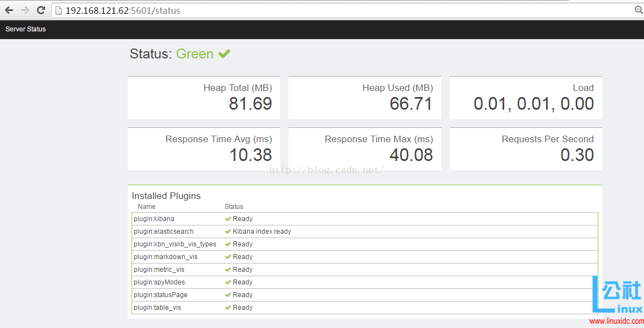Click the green checkmark beside Status: Green
Viewport: 644px width, 328px height.
pos(224,53)
